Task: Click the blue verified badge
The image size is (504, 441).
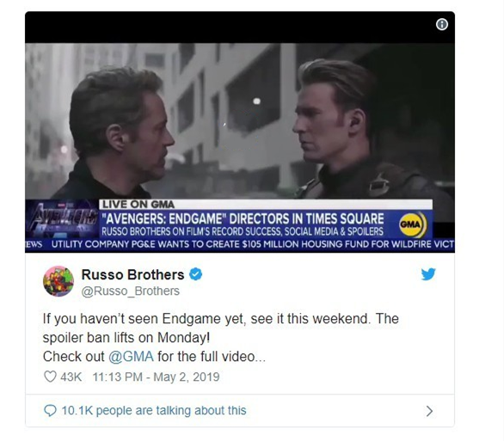Action: 195,274
